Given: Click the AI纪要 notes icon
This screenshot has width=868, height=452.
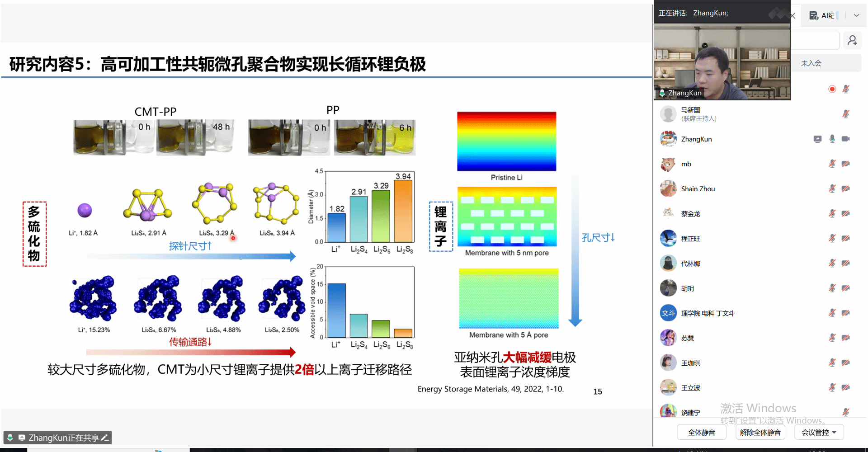Looking at the screenshot, I should [814, 15].
